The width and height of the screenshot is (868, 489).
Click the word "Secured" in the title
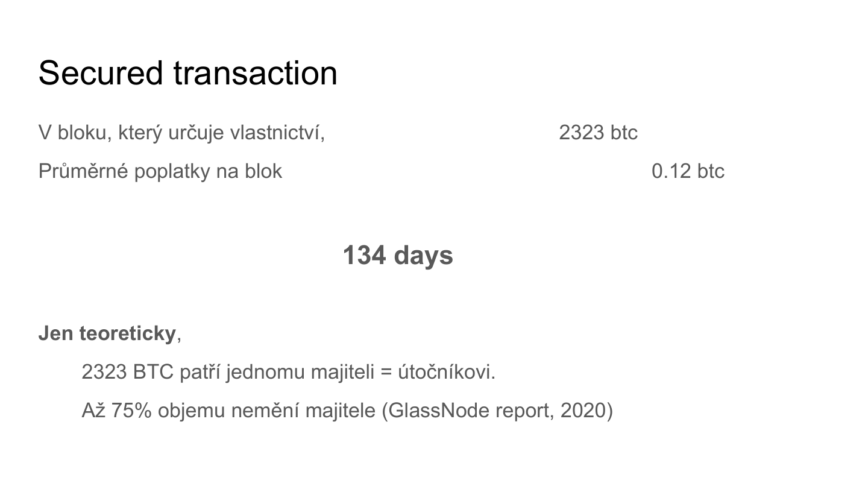pyautogui.click(x=101, y=73)
